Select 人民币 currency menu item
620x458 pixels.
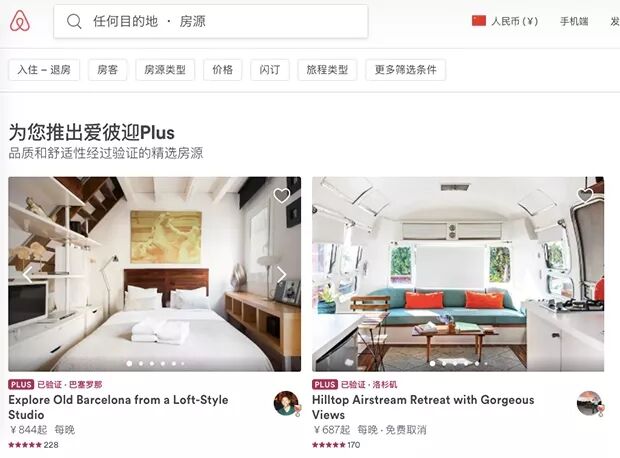(514, 21)
